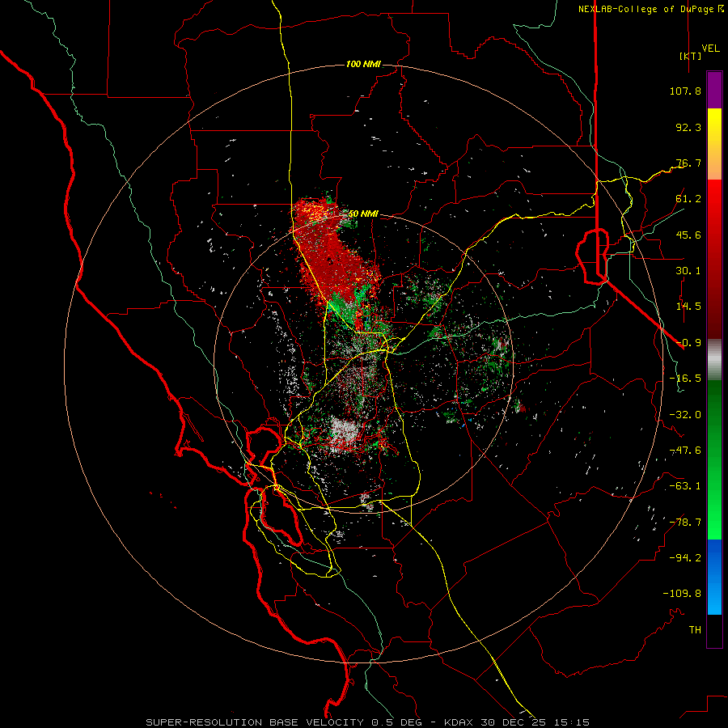Click the 100 NMI range ring label
728x728 pixels.
[x=363, y=64]
